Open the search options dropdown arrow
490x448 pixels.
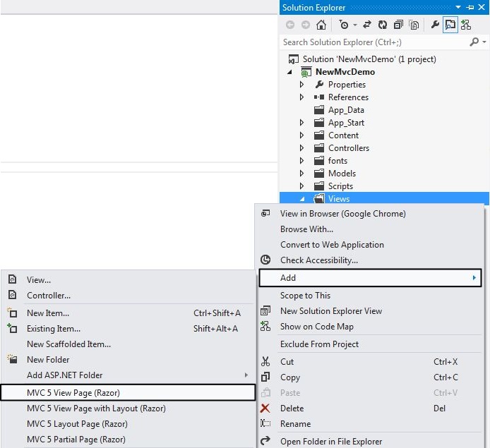(x=484, y=42)
